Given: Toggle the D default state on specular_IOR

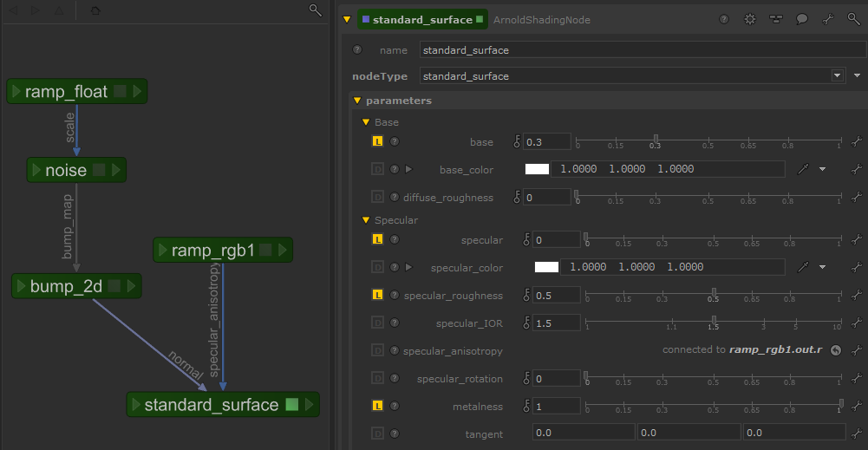Looking at the screenshot, I should [x=377, y=323].
